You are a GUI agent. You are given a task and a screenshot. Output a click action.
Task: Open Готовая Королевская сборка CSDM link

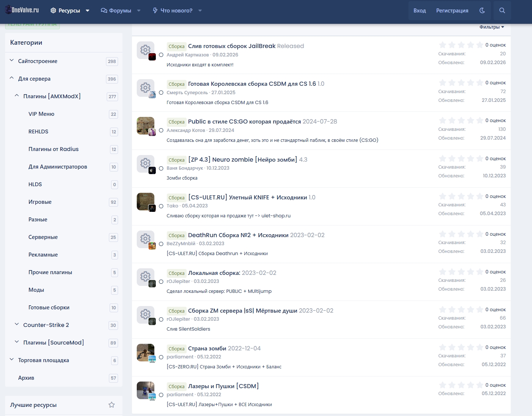tap(252, 84)
